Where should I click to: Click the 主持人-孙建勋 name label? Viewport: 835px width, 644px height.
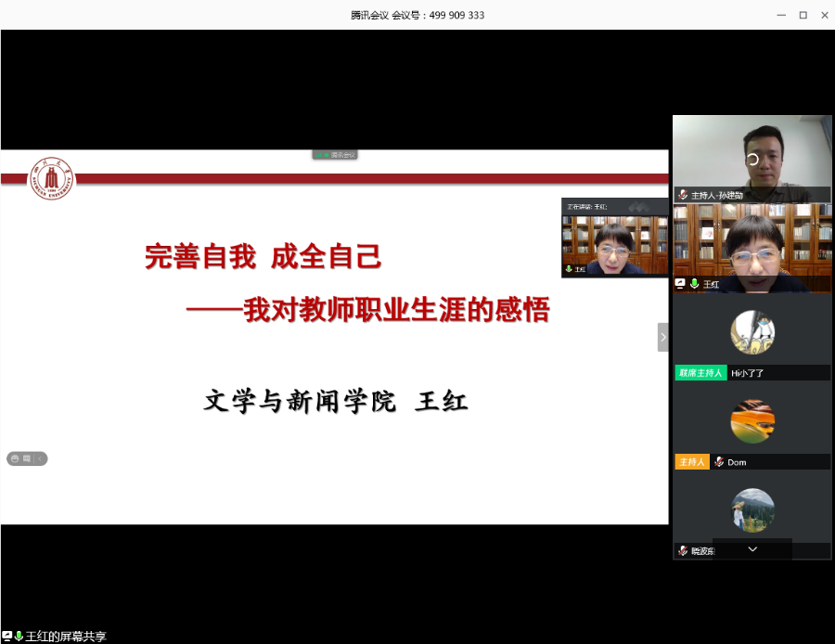coord(717,196)
